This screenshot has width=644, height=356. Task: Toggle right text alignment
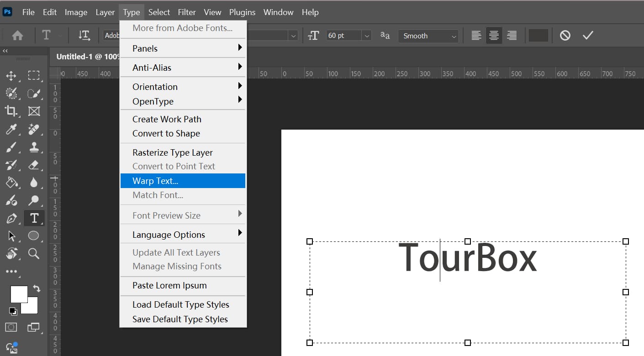point(512,35)
